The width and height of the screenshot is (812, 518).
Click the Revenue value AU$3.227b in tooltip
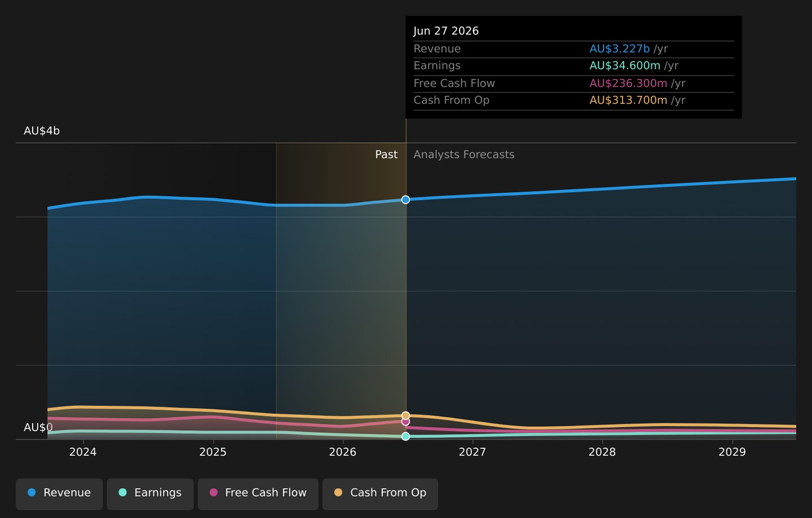(x=620, y=49)
